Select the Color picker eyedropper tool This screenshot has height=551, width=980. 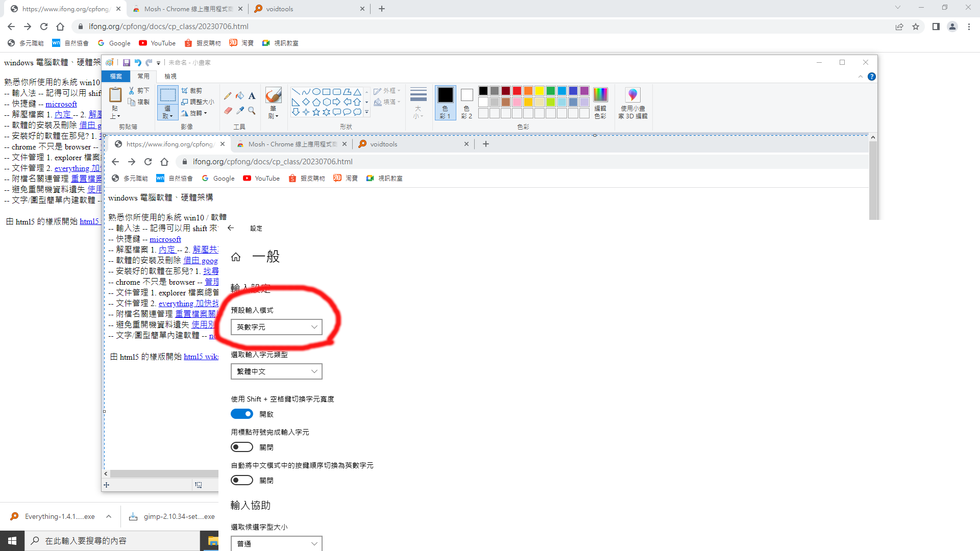point(240,110)
